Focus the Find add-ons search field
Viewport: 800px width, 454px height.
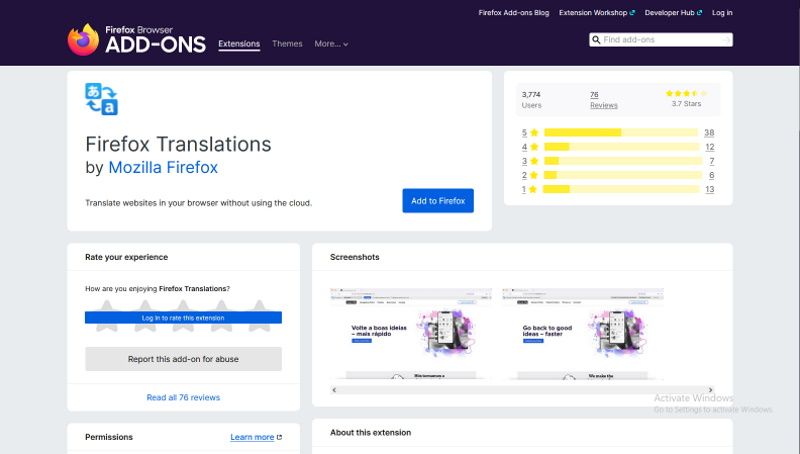click(x=661, y=40)
